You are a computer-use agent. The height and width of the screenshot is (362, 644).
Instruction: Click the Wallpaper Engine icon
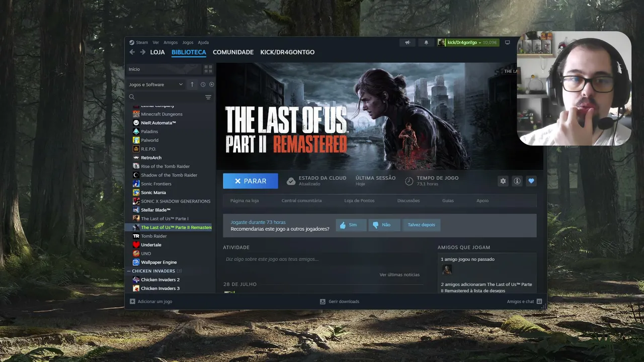(136, 262)
